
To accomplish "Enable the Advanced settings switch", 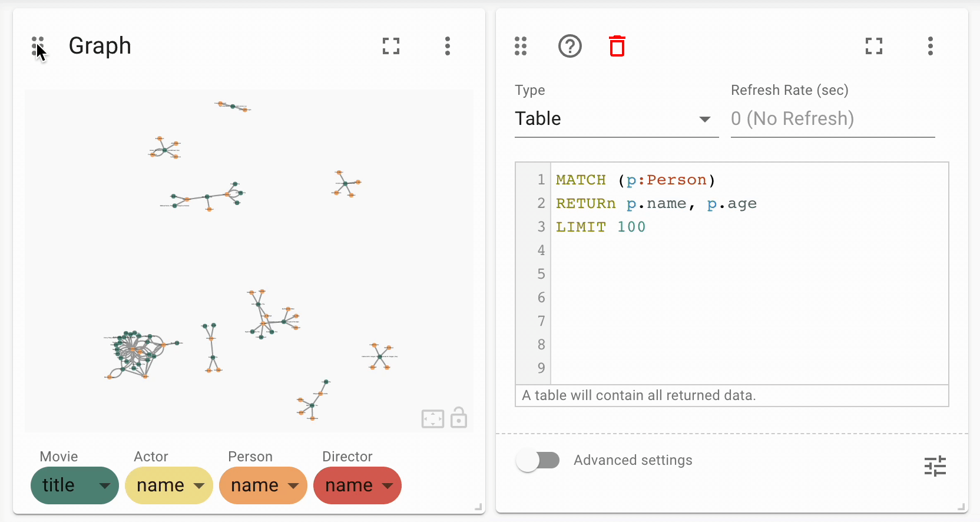I will coord(538,460).
